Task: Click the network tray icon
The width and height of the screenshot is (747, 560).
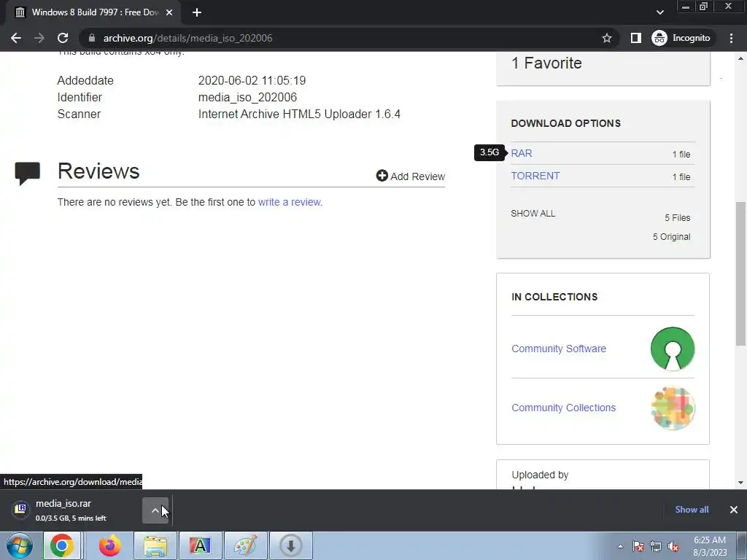Action: pyautogui.click(x=656, y=546)
